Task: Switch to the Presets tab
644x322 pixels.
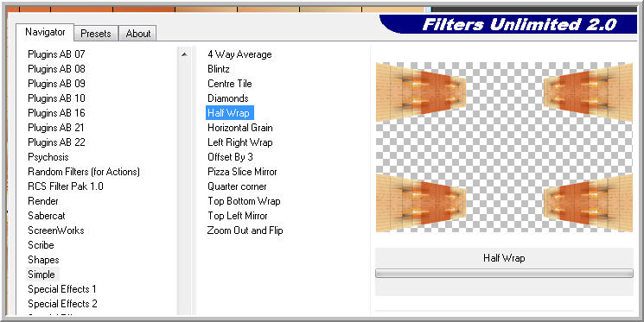Action: (x=96, y=33)
